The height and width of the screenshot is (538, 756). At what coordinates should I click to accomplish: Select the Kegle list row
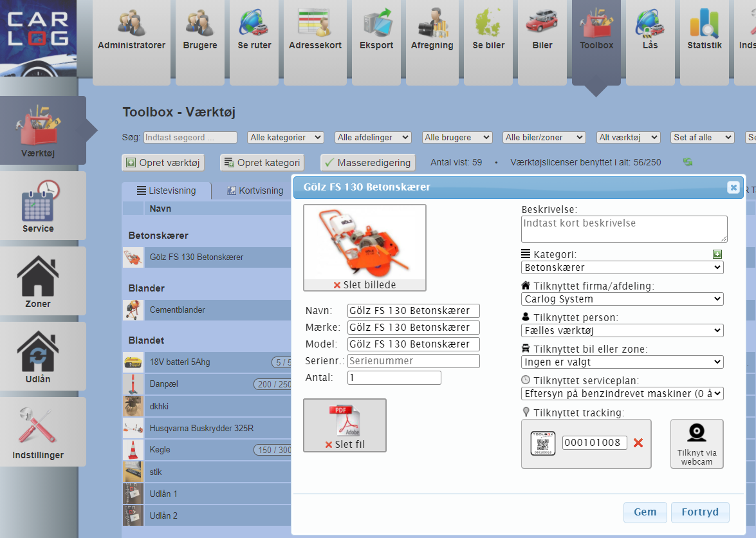(207, 450)
